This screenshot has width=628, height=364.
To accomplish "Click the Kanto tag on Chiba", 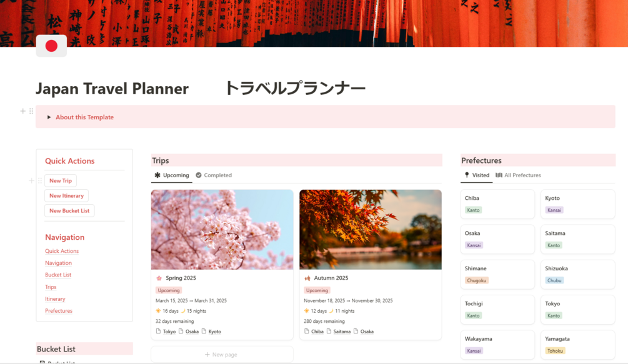I will (474, 210).
